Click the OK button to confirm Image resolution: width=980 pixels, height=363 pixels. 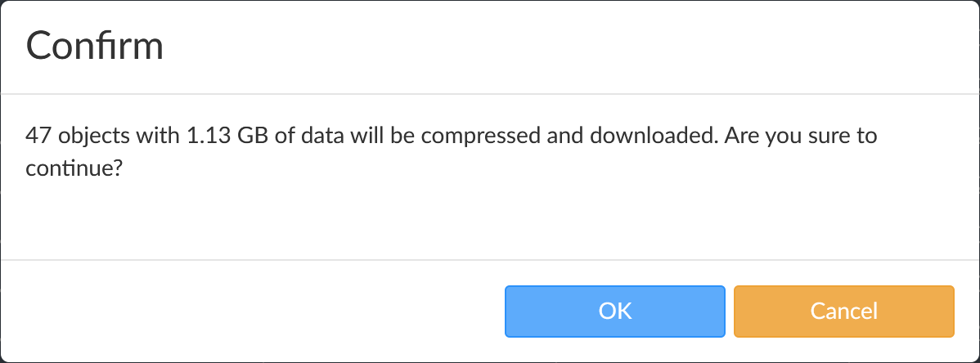pos(614,311)
